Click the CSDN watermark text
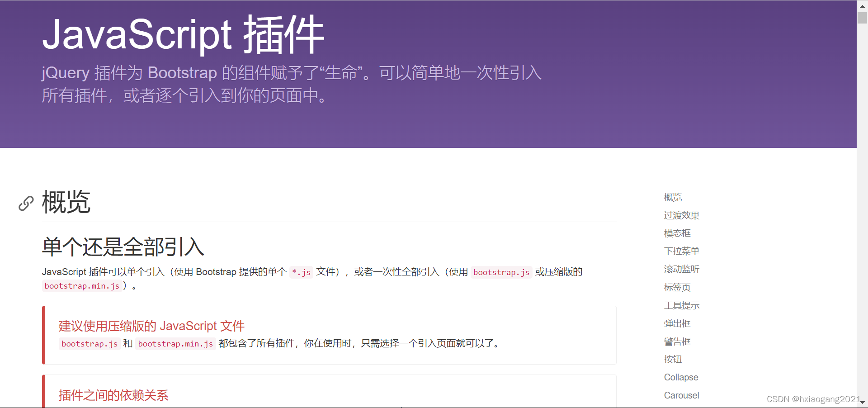Screen dimensions: 868x408 pos(811,399)
